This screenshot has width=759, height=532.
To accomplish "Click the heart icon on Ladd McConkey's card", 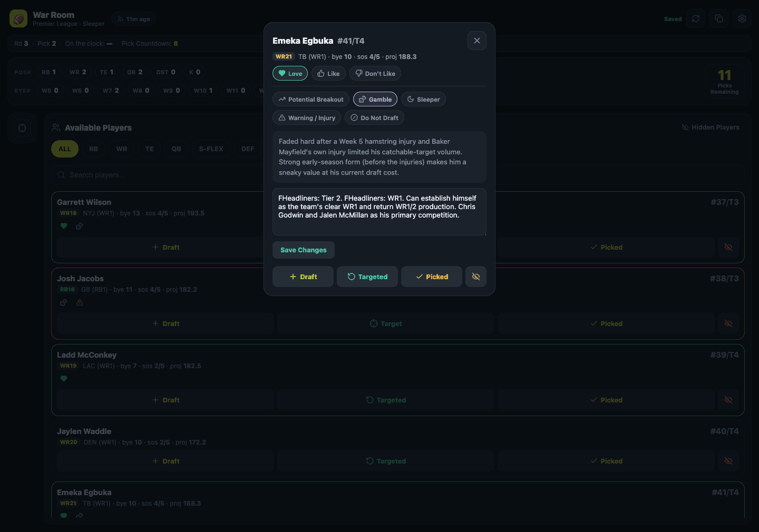I will pos(64,379).
